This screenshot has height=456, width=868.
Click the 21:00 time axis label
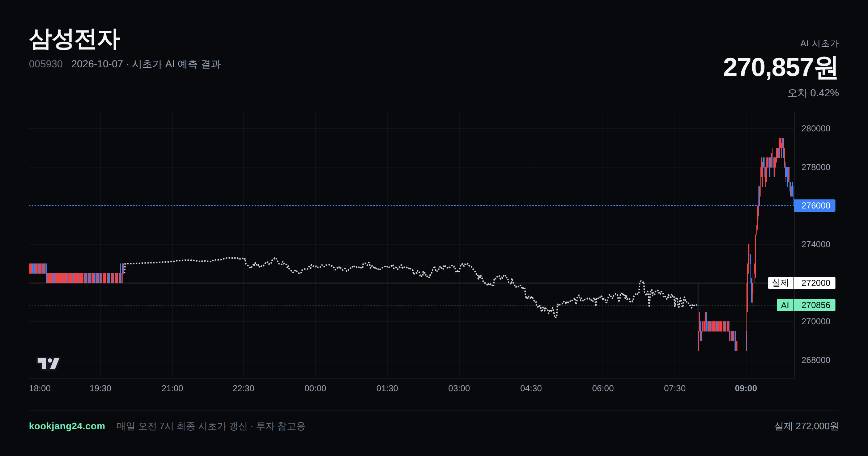(172, 388)
